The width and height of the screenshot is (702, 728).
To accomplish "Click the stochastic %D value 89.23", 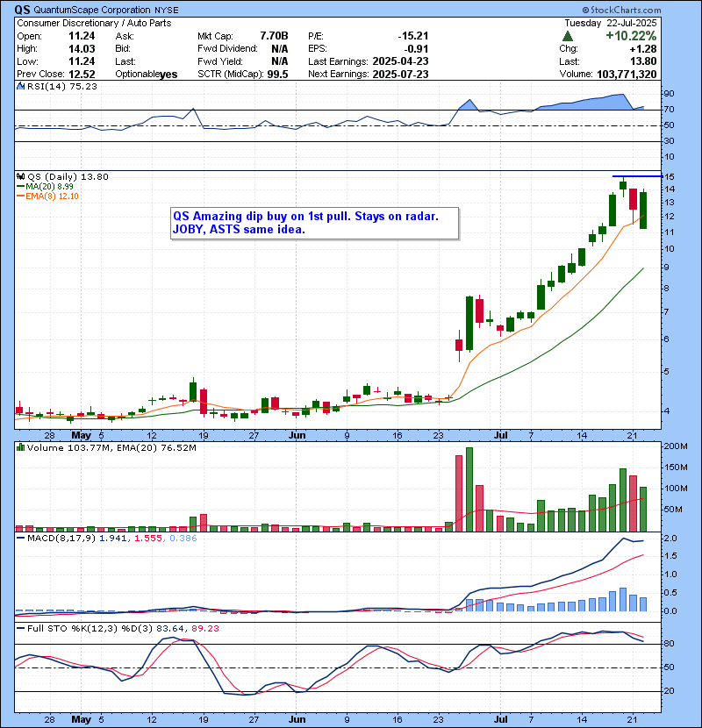I will (204, 628).
